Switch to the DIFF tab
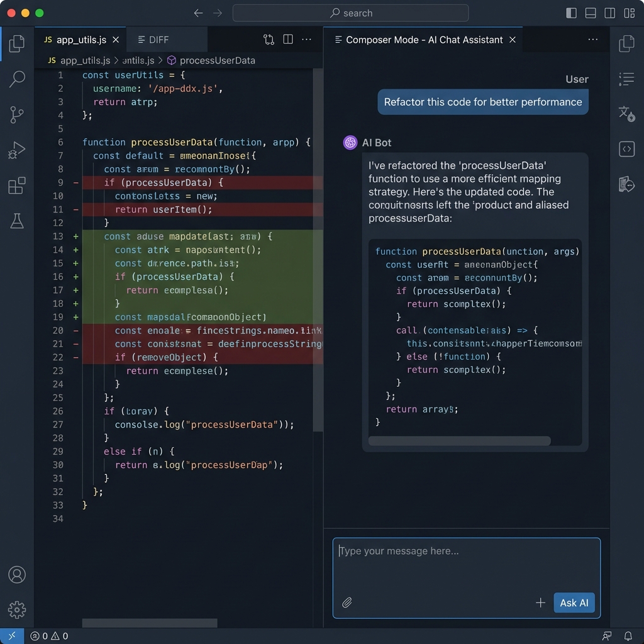 (x=159, y=39)
